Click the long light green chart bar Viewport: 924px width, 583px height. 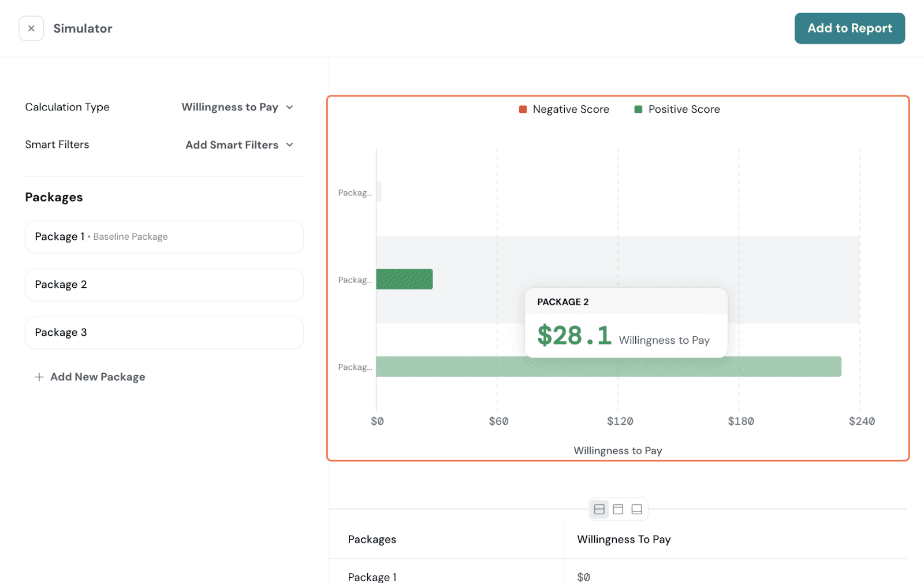pos(780,366)
